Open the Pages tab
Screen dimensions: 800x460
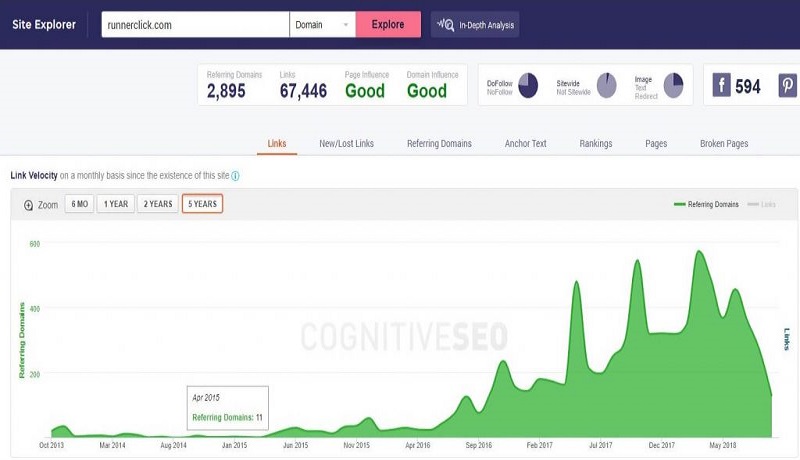point(656,144)
